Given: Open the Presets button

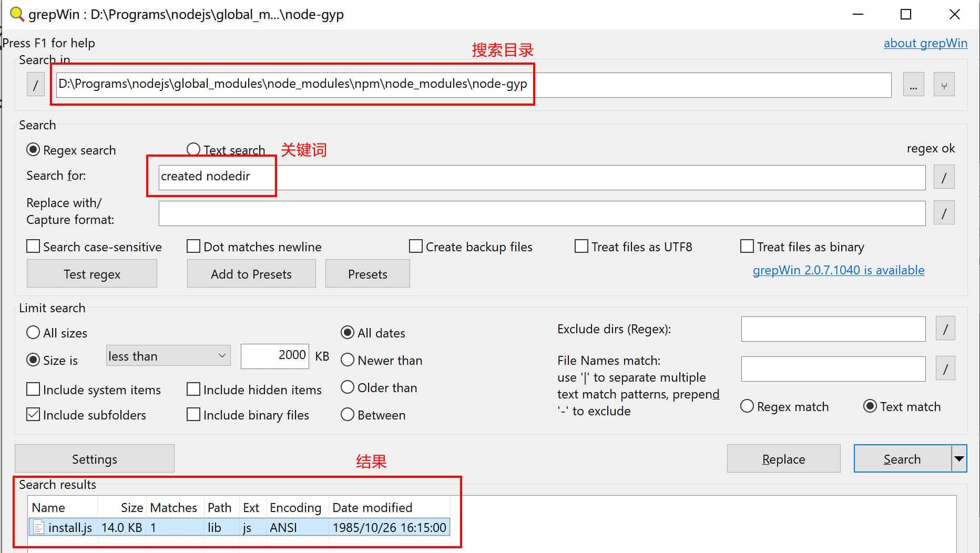Looking at the screenshot, I should [x=367, y=274].
